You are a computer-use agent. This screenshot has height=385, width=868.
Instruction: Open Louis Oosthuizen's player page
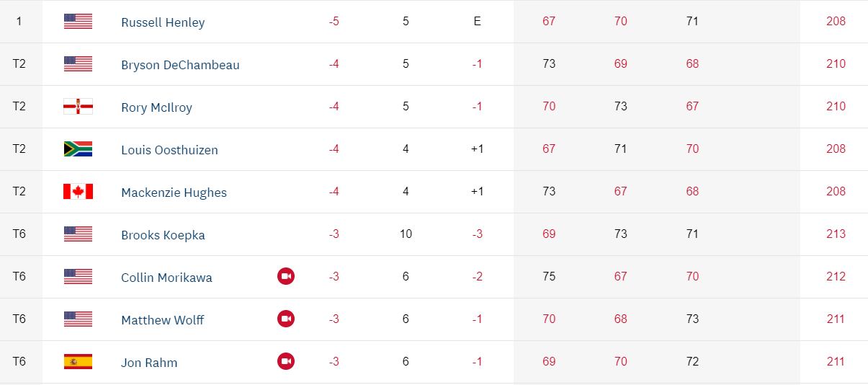pyautogui.click(x=169, y=150)
